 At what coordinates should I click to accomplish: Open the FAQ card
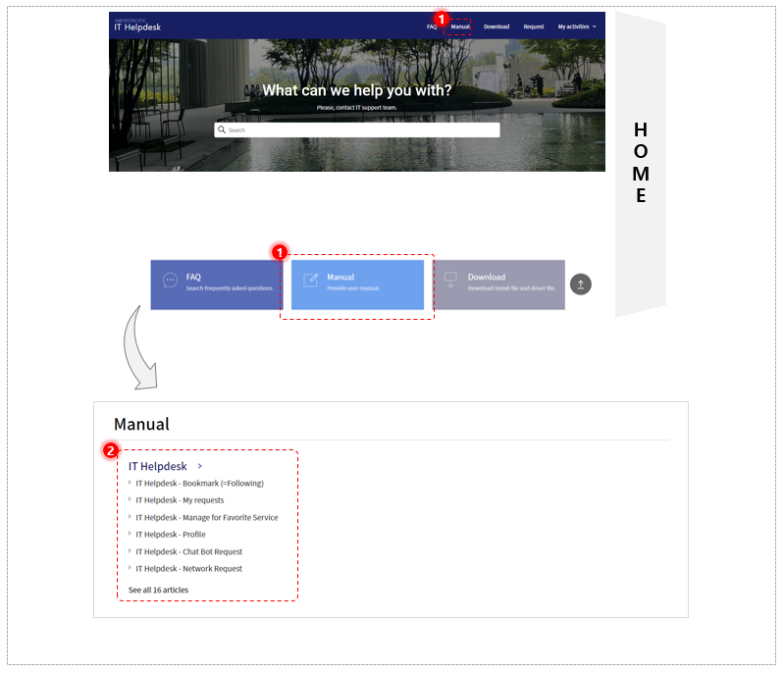[216, 285]
